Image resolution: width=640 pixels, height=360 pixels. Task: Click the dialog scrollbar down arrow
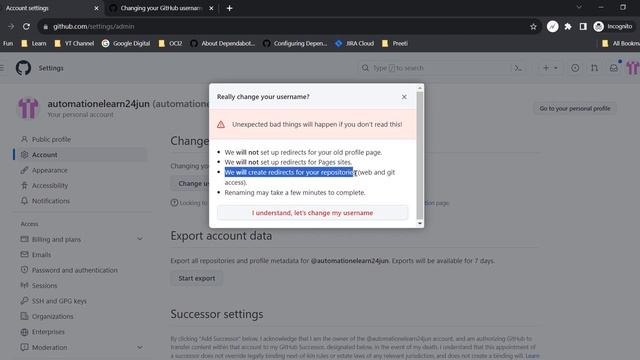coord(420,223)
